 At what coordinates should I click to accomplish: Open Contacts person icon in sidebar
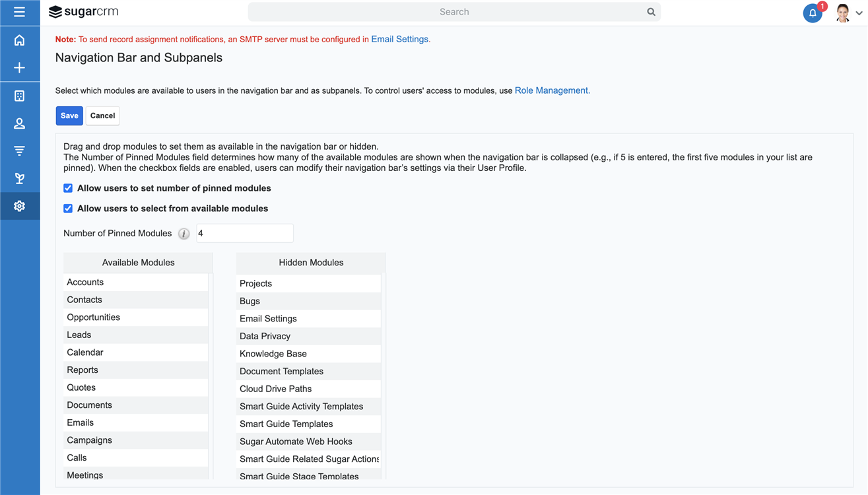(x=19, y=123)
